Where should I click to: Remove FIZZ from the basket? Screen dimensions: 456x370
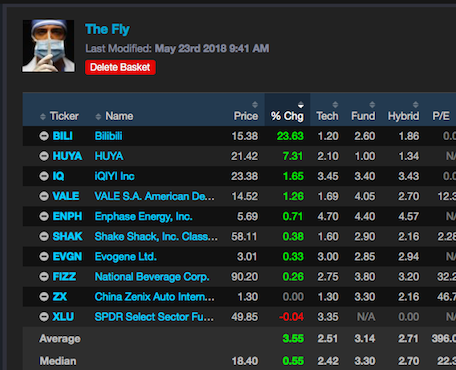[44, 276]
